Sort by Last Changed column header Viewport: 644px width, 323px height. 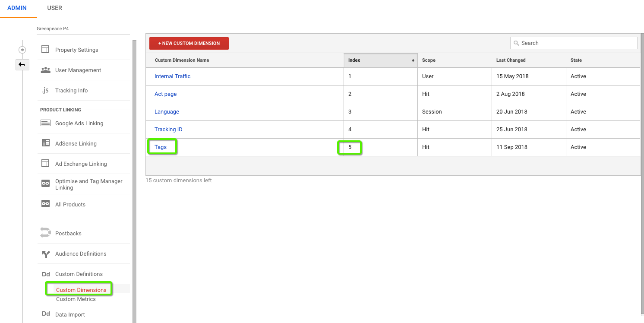point(529,60)
